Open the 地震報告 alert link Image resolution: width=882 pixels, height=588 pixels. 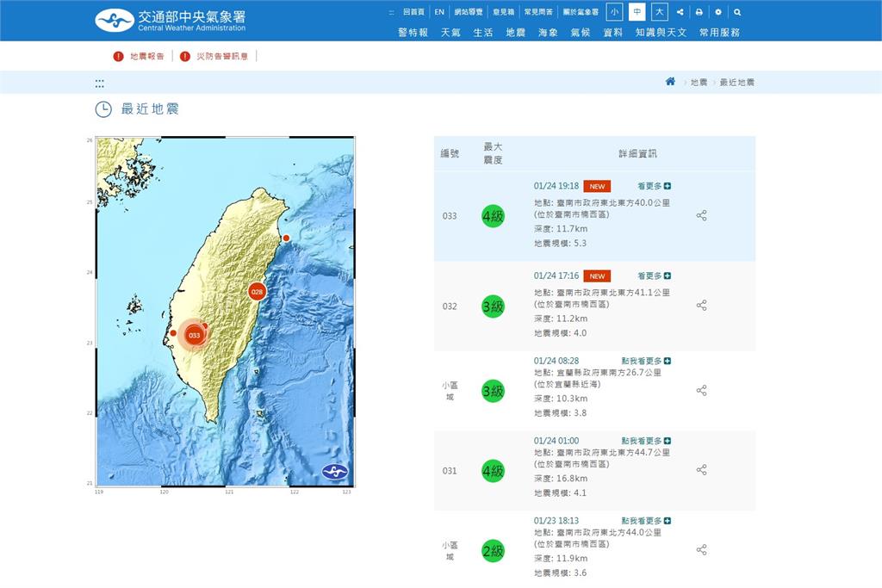tap(146, 56)
